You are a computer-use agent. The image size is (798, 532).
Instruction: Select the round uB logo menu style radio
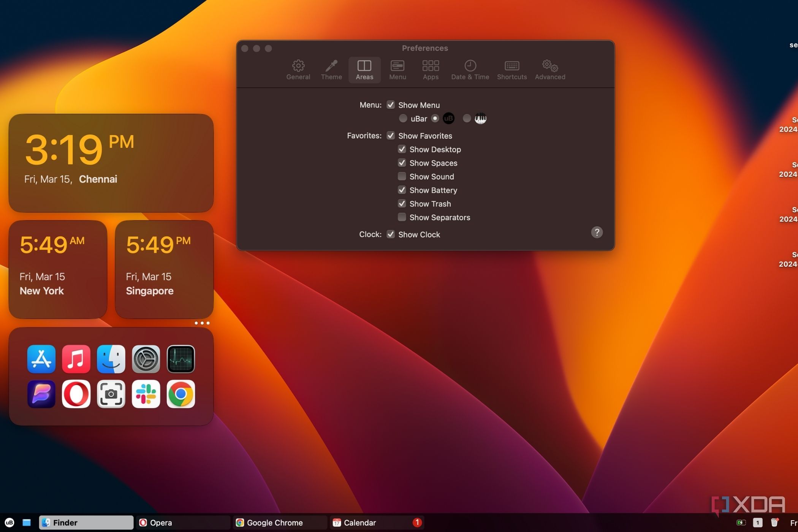435,119
